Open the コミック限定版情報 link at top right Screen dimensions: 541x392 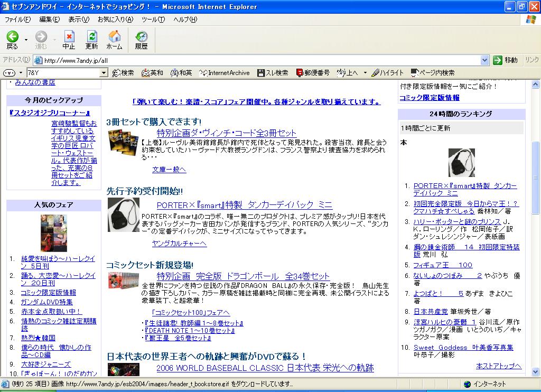pyautogui.click(x=429, y=98)
